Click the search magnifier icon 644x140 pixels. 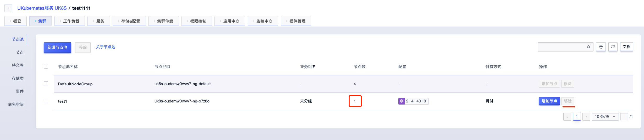point(588,47)
